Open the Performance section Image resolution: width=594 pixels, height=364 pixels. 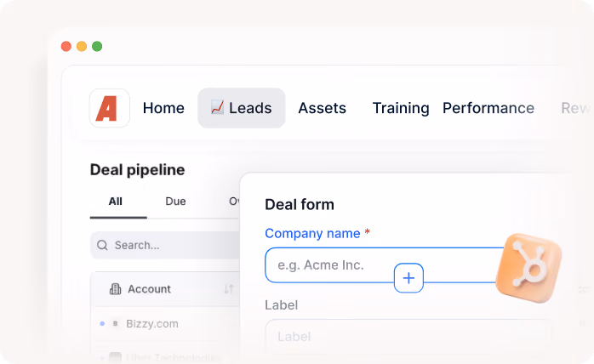point(488,108)
